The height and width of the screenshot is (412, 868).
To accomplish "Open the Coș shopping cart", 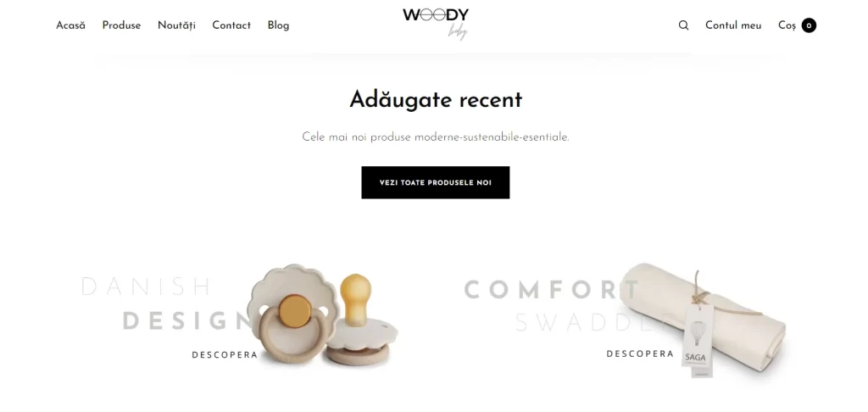I will pyautogui.click(x=787, y=25).
